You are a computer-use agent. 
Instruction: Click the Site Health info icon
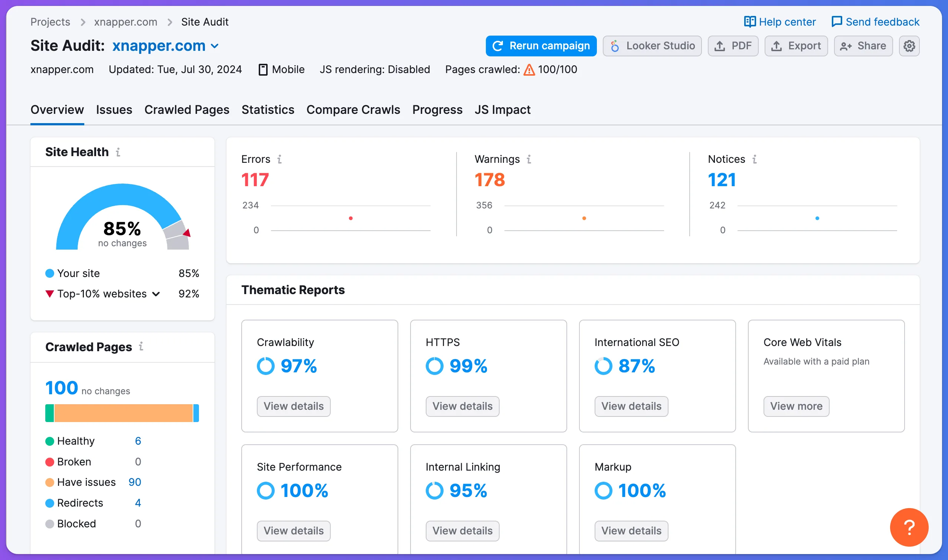pos(118,152)
